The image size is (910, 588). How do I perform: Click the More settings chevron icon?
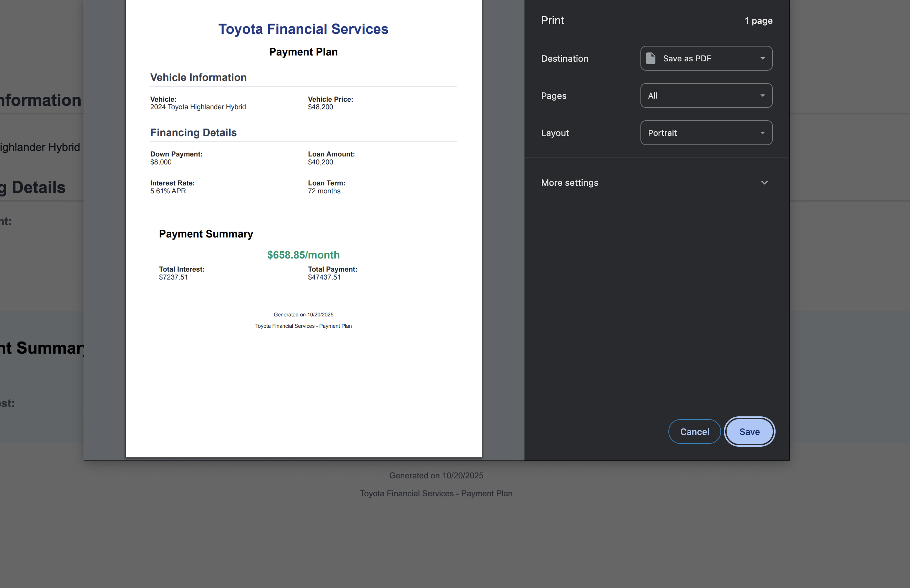764,183
